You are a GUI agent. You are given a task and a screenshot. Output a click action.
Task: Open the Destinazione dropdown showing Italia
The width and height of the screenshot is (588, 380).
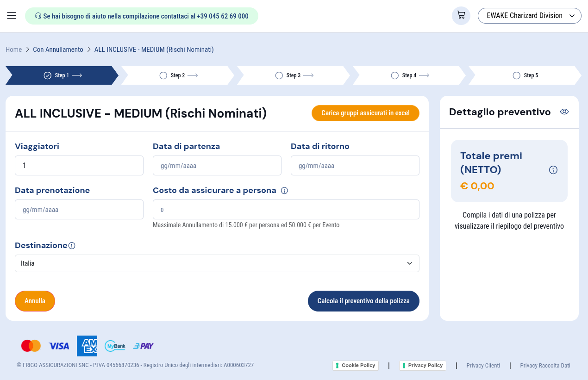coord(217,263)
